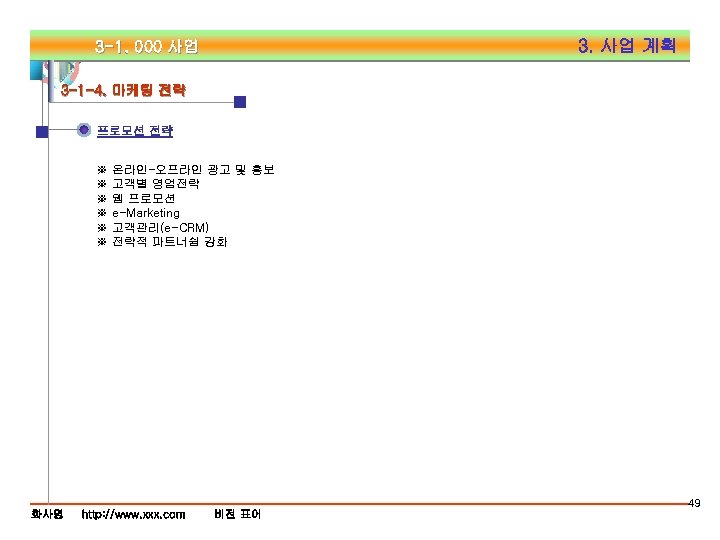720x540 pixels.
Task: Click the page number 49
Action: [694, 503]
